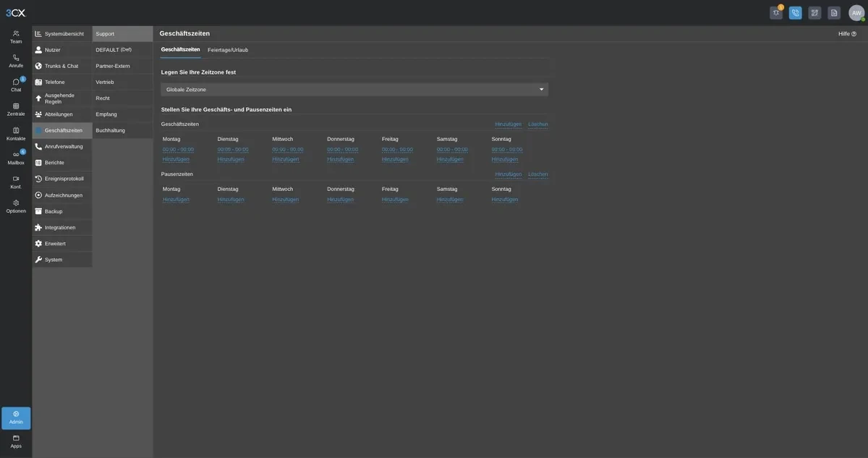View the Ereignisprotokoll event log

coord(62,179)
